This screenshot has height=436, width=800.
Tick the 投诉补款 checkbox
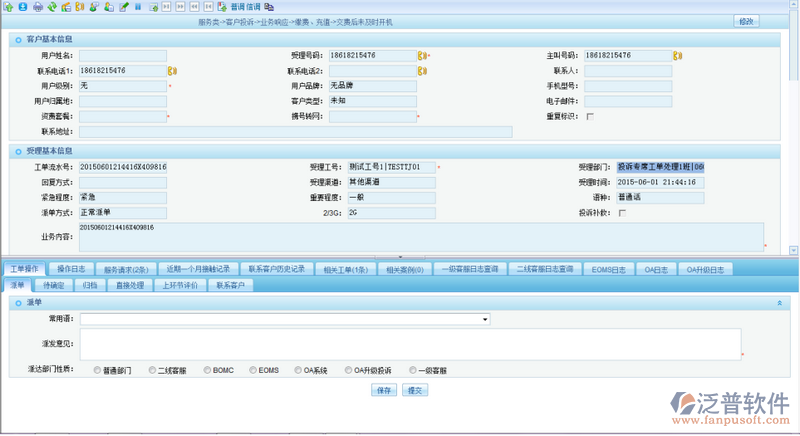pyautogui.click(x=622, y=213)
